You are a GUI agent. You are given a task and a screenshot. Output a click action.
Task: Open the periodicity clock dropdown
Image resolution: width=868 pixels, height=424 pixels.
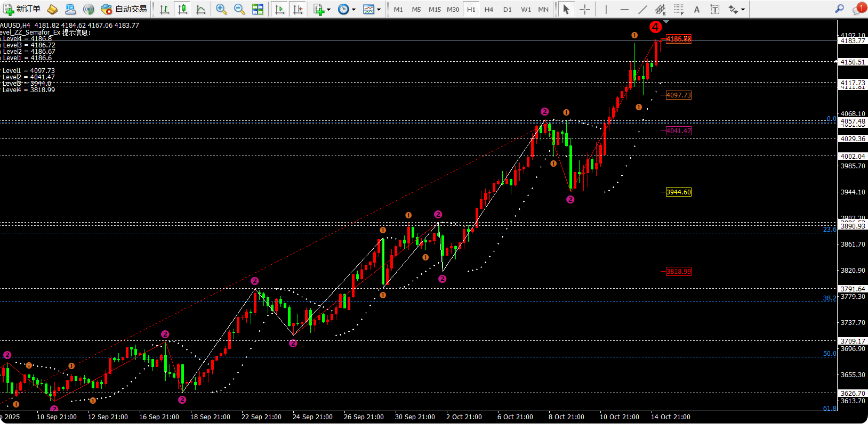tap(347, 9)
